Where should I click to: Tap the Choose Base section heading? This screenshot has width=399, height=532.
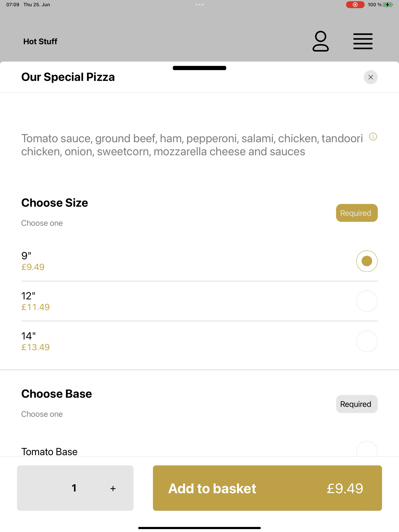click(x=56, y=394)
